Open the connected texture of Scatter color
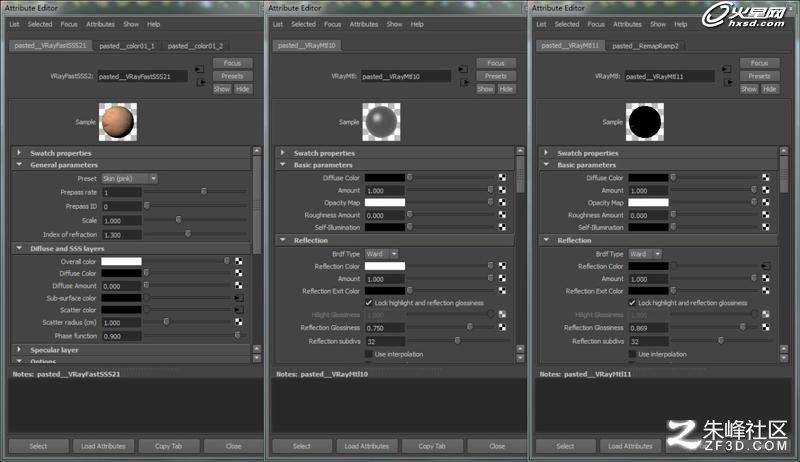 238,310
